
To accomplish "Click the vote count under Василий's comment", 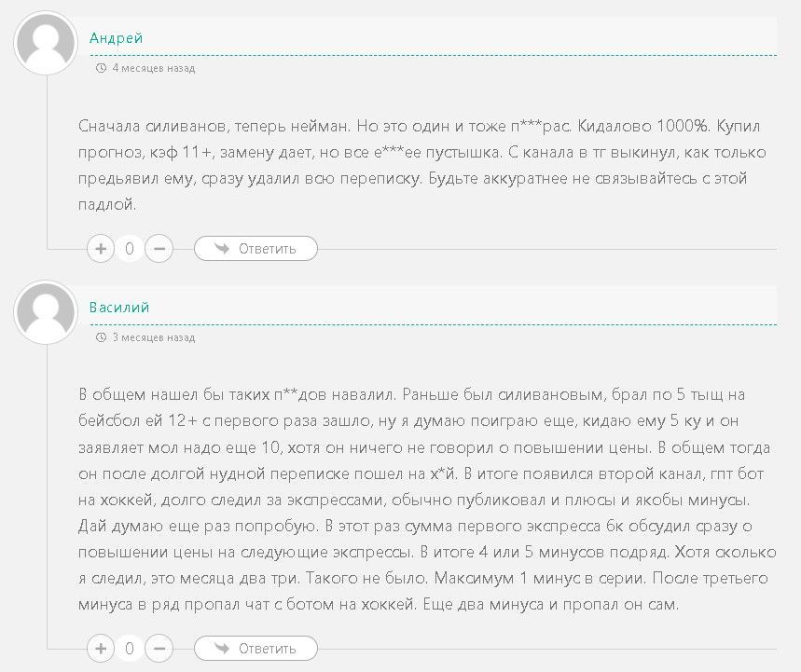I will [130, 648].
